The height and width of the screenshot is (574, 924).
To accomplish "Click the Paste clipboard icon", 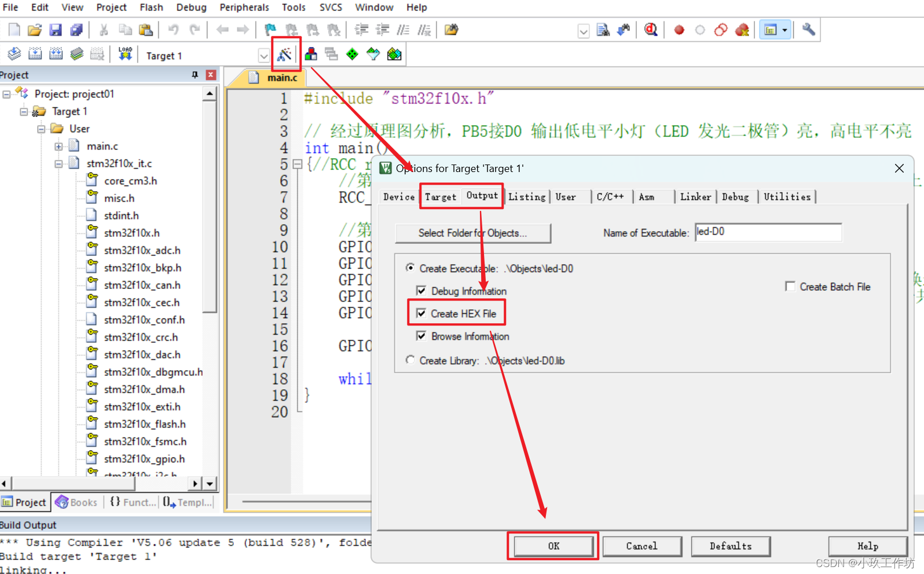I will [x=146, y=30].
